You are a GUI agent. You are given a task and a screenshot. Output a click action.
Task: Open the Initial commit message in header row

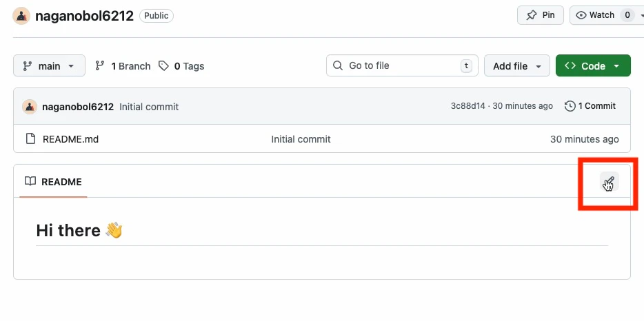149,107
